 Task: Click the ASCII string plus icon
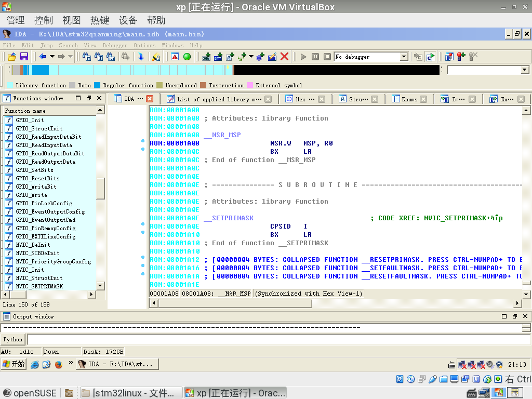[x=230, y=57]
